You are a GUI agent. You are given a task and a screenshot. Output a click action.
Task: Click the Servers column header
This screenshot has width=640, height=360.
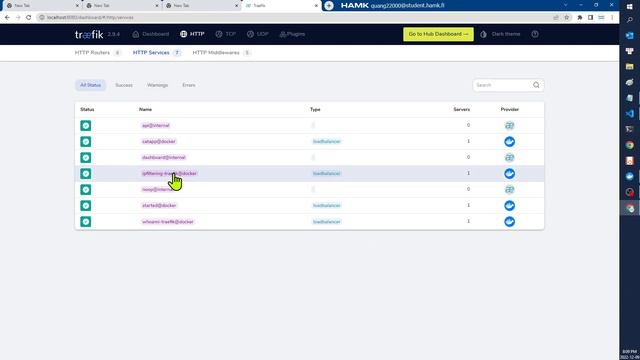pyautogui.click(x=462, y=109)
